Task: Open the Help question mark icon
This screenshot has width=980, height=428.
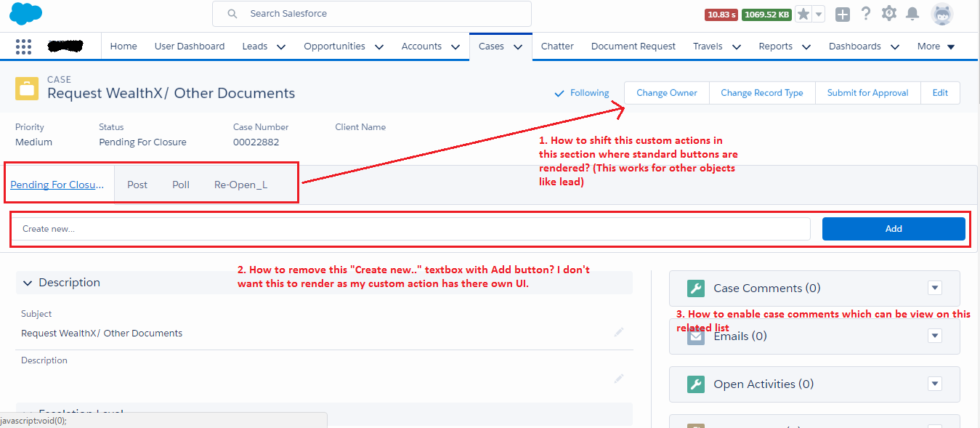Action: click(x=866, y=14)
